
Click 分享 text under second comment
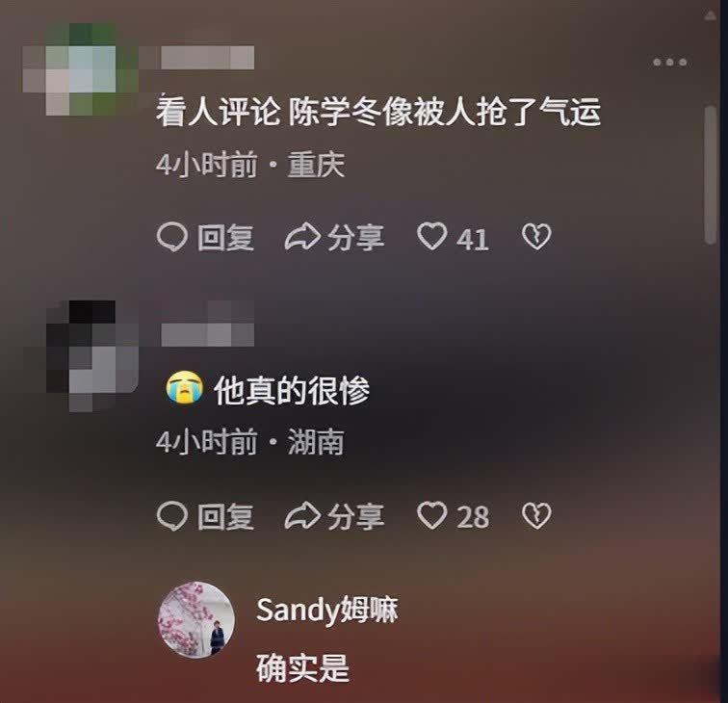point(356,517)
